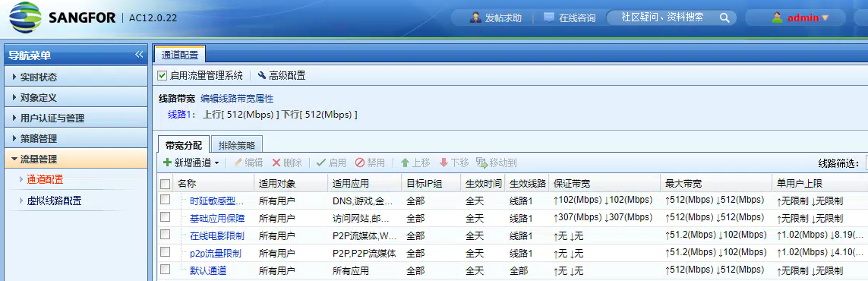Expand the 用户认证与管理 menu section

76,118
